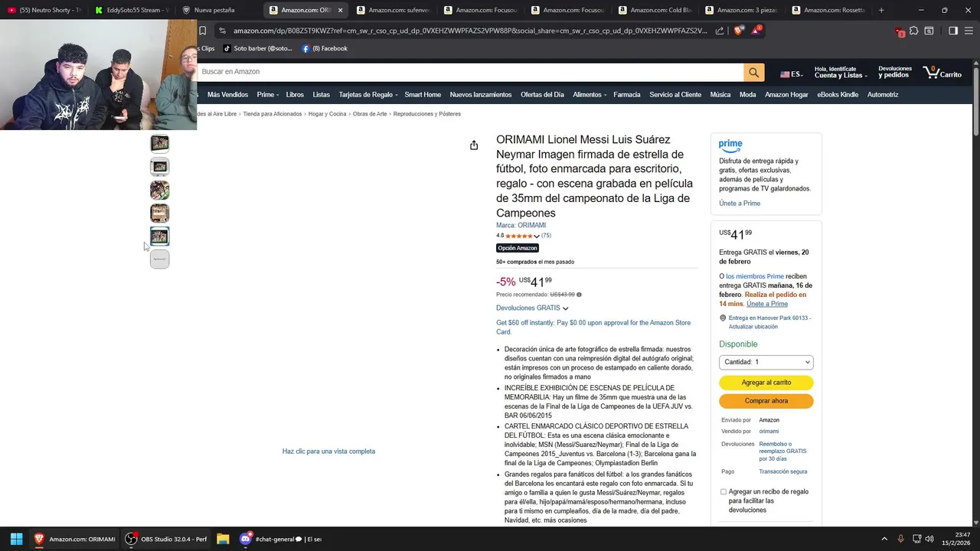Image resolution: width=980 pixels, height=551 pixels.
Task: Open Marca: ORIMAMI brand link
Action: (521, 226)
